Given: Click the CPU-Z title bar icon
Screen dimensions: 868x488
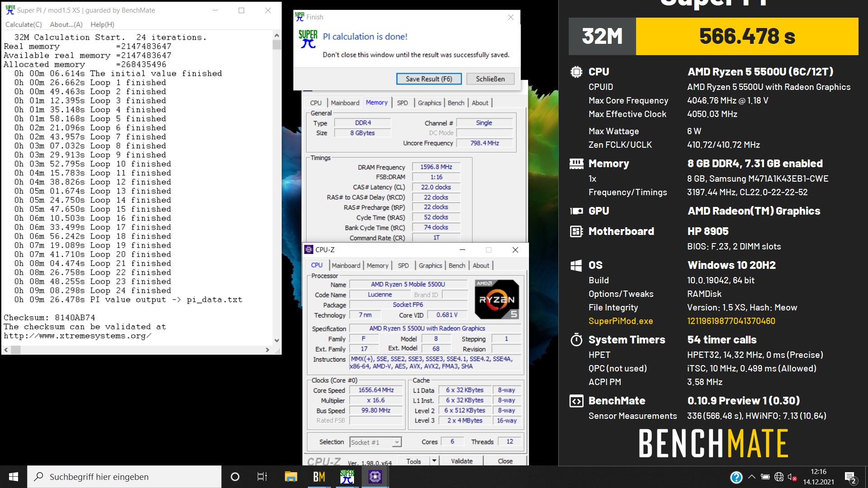Looking at the screenshot, I should coord(309,249).
